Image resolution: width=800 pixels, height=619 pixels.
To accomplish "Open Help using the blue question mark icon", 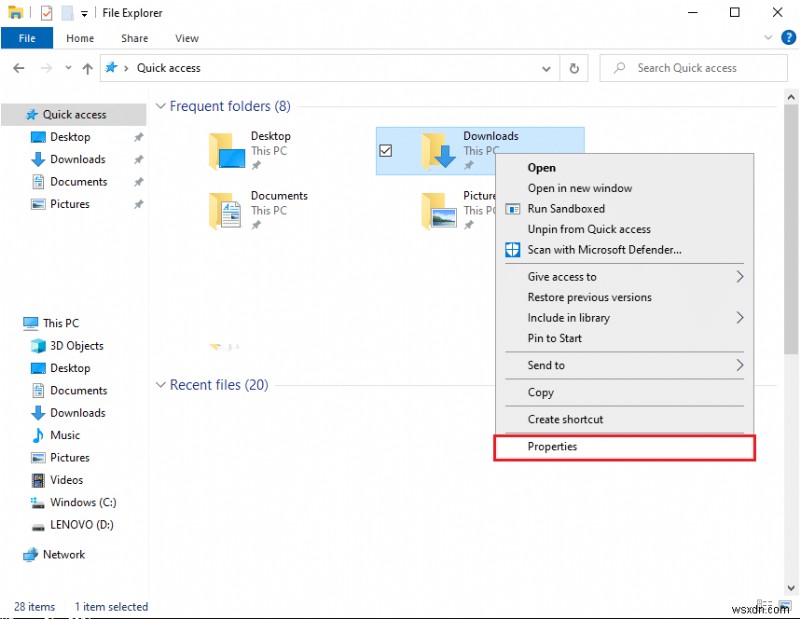I will pos(788,38).
